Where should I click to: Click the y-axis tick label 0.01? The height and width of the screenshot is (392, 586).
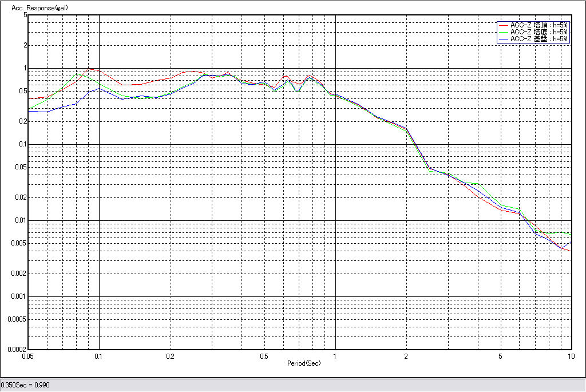pos(21,221)
